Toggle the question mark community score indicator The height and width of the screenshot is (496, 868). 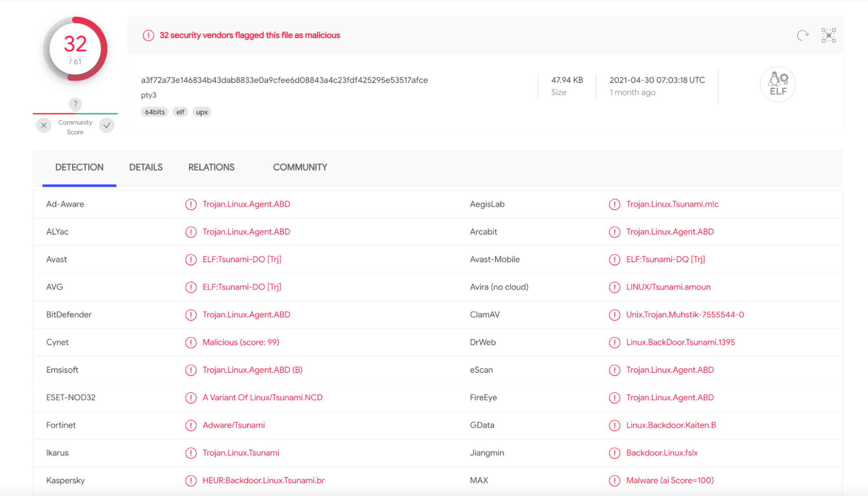coord(76,104)
